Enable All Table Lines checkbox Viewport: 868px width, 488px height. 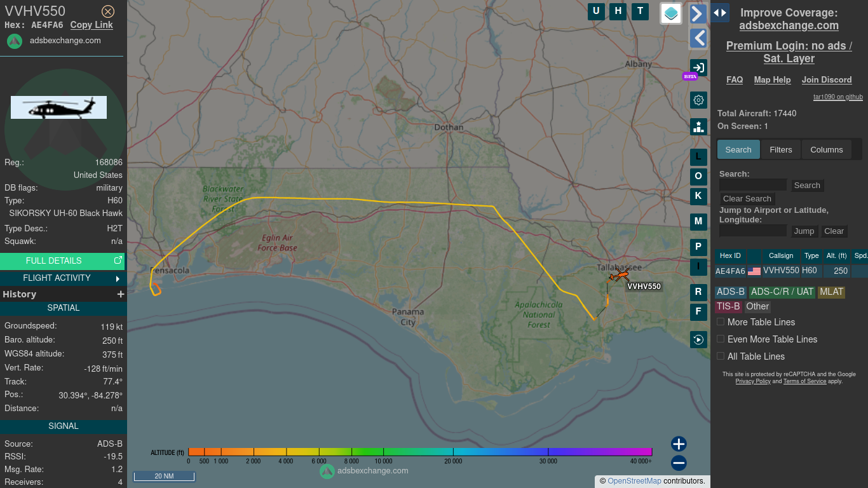tap(721, 356)
